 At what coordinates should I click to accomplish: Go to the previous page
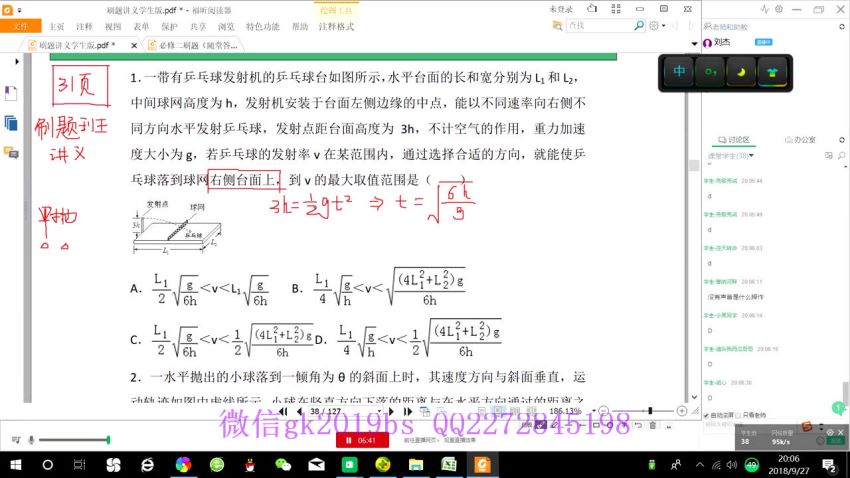tap(299, 411)
